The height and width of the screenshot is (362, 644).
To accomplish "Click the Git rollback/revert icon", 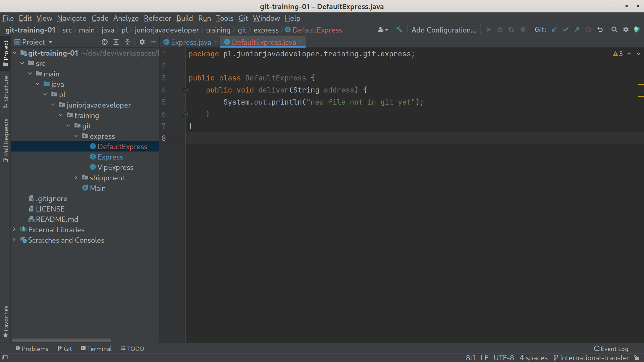I will 599,30.
